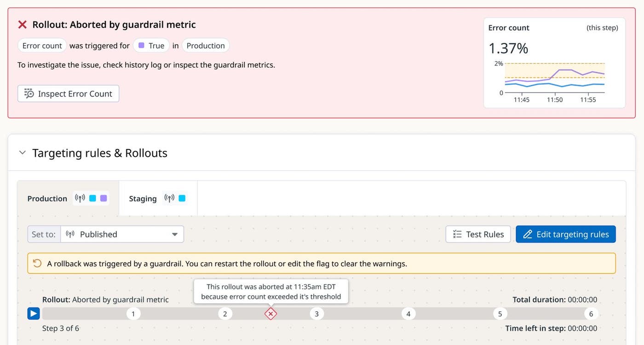Select rollout step 6 marker
The image size is (644, 345).
591,314
